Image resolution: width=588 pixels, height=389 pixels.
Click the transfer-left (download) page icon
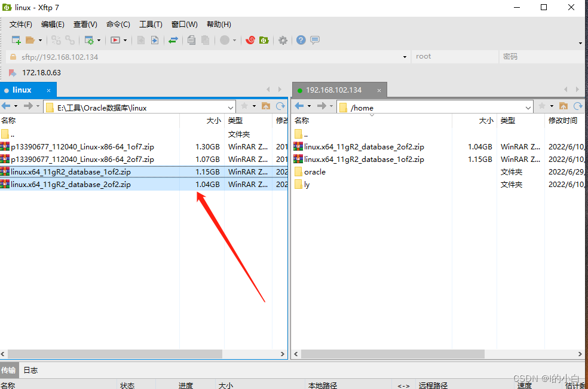click(x=141, y=40)
